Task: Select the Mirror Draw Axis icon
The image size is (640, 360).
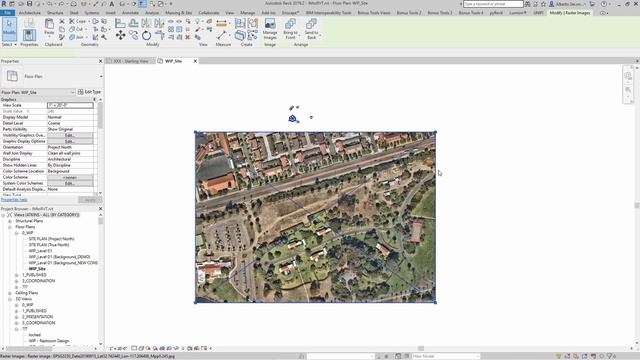Action: [x=159, y=23]
